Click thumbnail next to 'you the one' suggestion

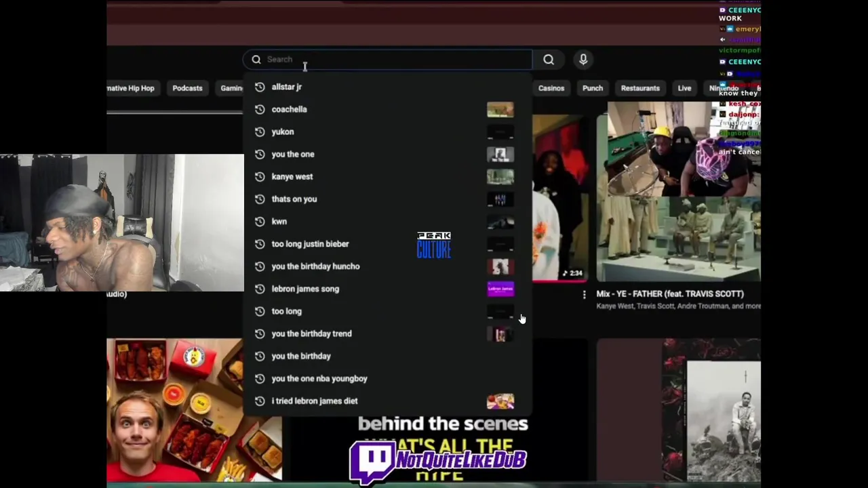(x=500, y=154)
